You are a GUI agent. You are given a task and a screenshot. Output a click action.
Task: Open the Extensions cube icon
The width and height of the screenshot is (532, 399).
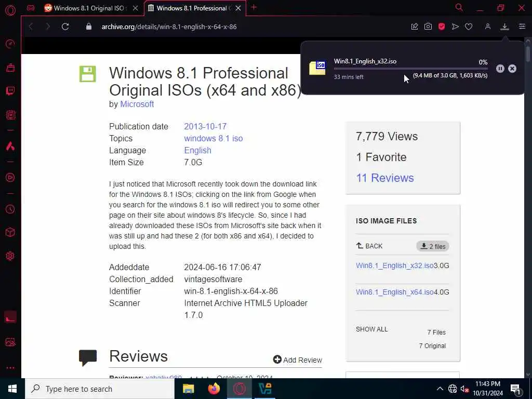point(10,232)
